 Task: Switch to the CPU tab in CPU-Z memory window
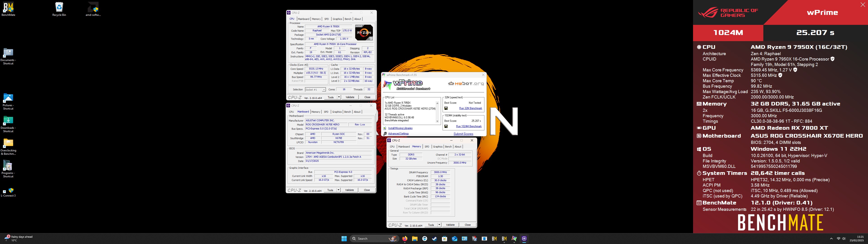[x=392, y=147]
